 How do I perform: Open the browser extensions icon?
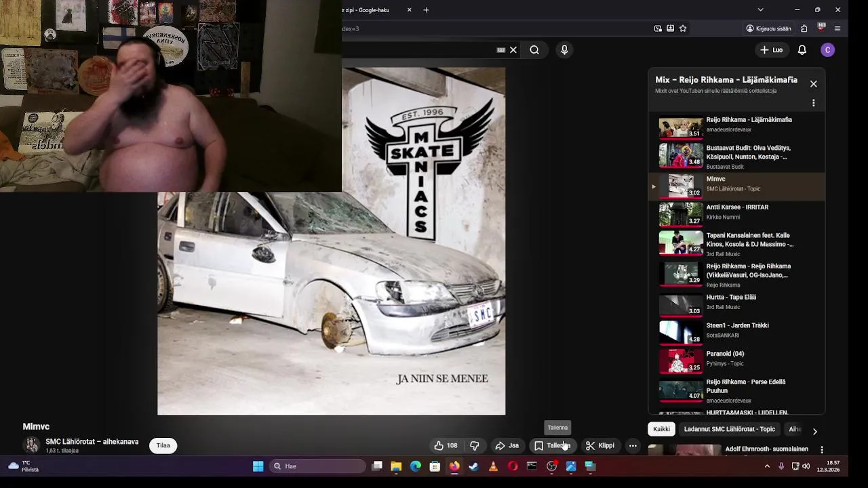point(804,28)
